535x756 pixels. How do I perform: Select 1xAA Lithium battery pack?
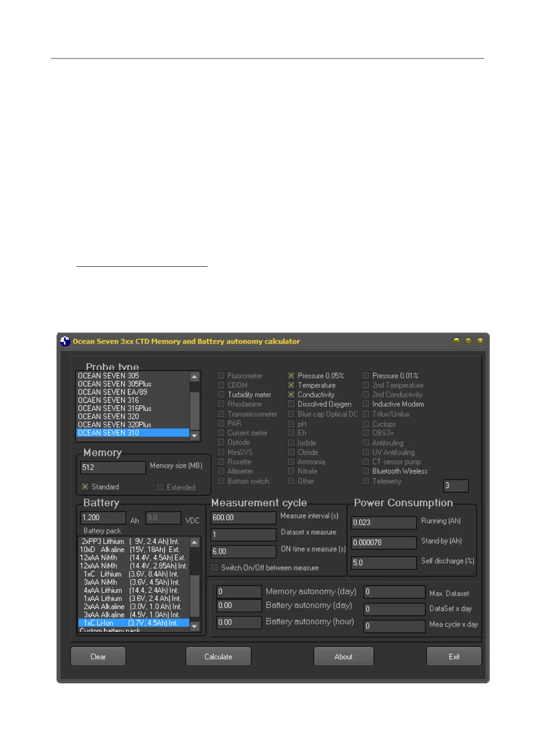(x=133, y=598)
